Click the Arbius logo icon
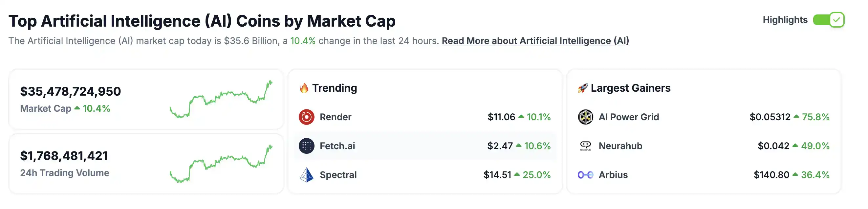The image size is (868, 209). click(585, 175)
